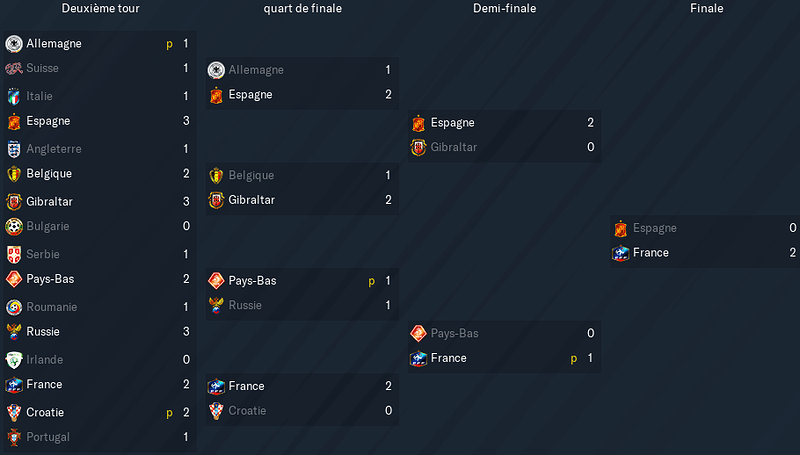Click the Bulgarie football crest icon
This screenshot has width=800, height=455.
tap(14, 226)
